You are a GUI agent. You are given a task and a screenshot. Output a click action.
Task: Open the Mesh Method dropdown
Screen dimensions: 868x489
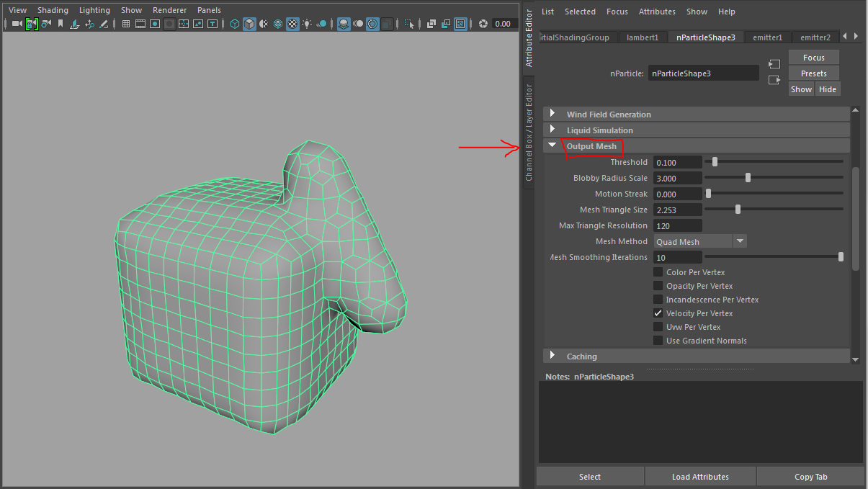[x=739, y=241]
